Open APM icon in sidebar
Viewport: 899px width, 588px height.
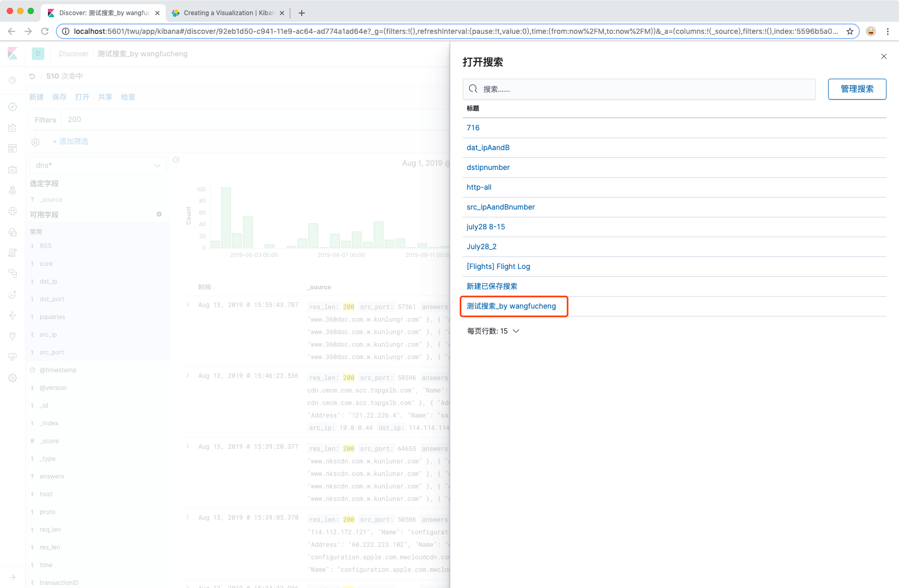coord(13,274)
